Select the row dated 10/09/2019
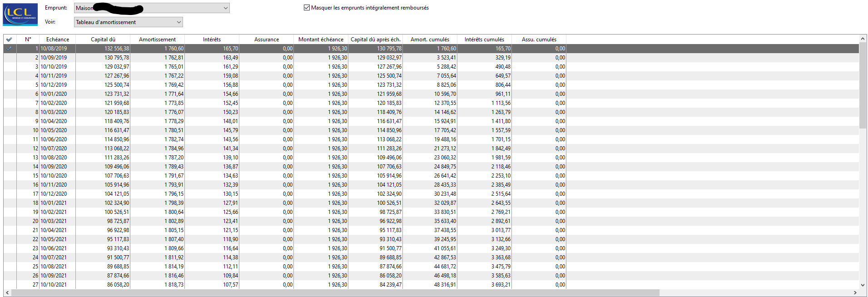 point(431,58)
